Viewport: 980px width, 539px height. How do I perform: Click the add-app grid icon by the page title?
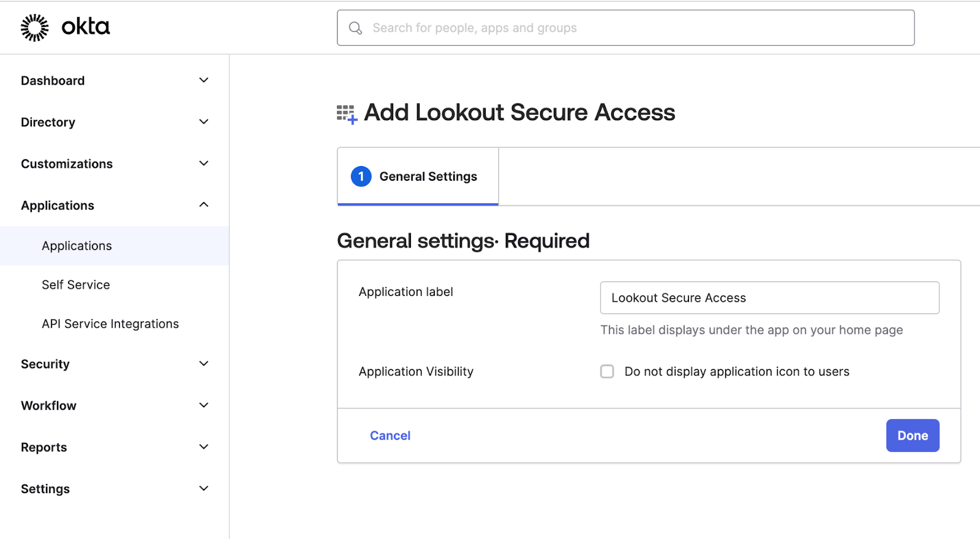click(347, 115)
